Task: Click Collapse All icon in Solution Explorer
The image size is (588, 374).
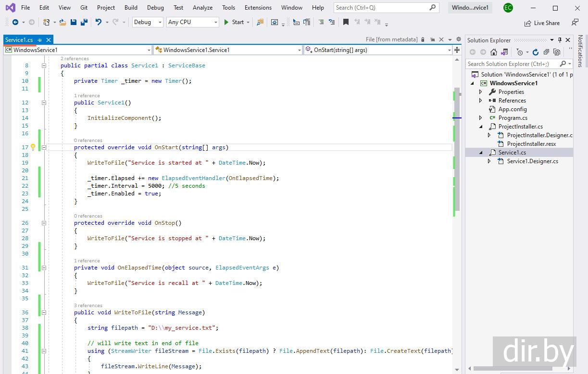Action: click(546, 52)
